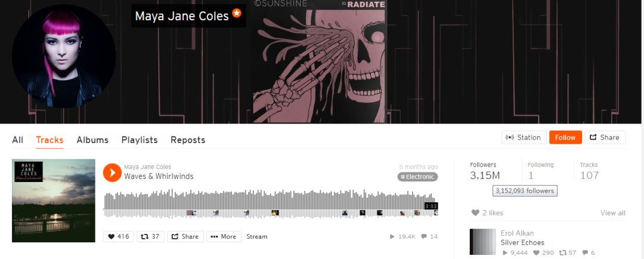
Task: Switch to the Playlists tab
Action: click(x=139, y=140)
